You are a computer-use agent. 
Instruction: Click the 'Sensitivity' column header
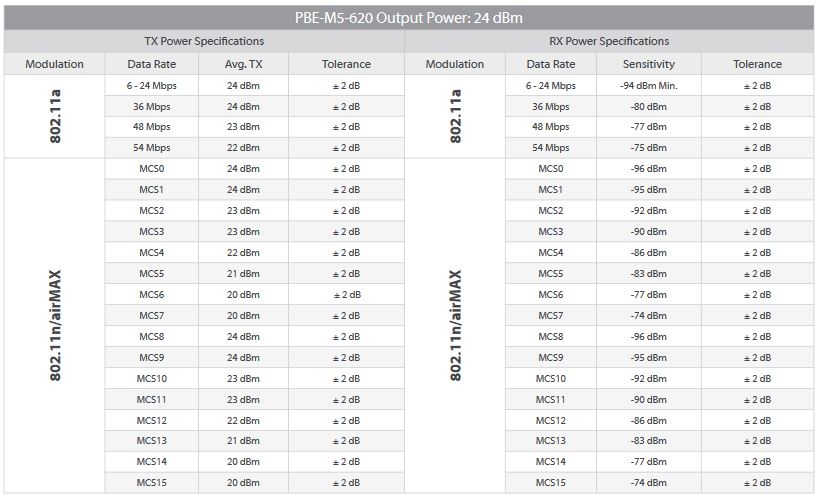[x=648, y=64]
